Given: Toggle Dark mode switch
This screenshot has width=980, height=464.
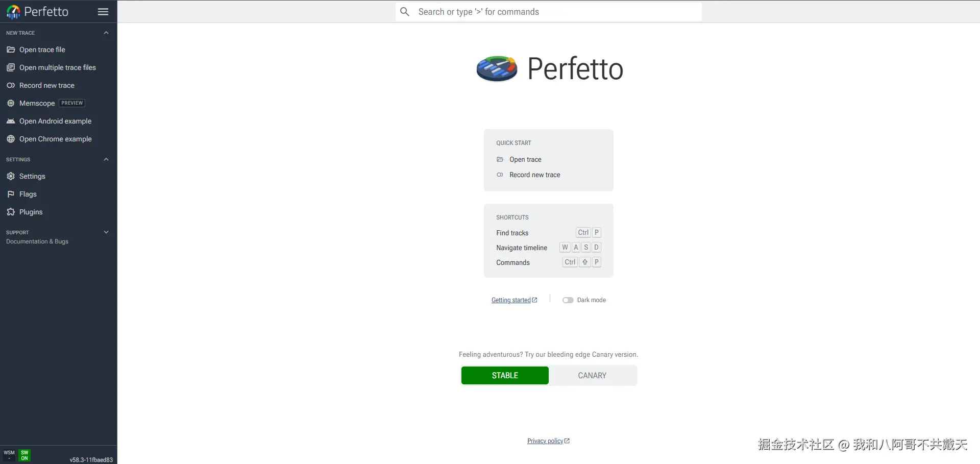Looking at the screenshot, I should 568,300.
